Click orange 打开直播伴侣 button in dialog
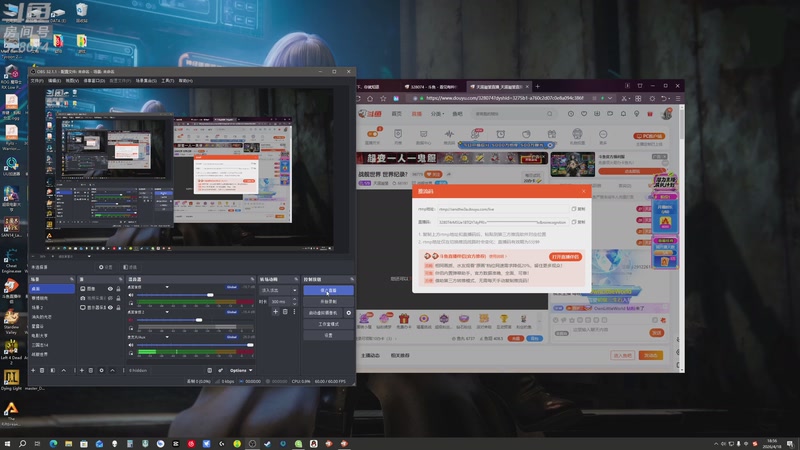 coord(565,257)
